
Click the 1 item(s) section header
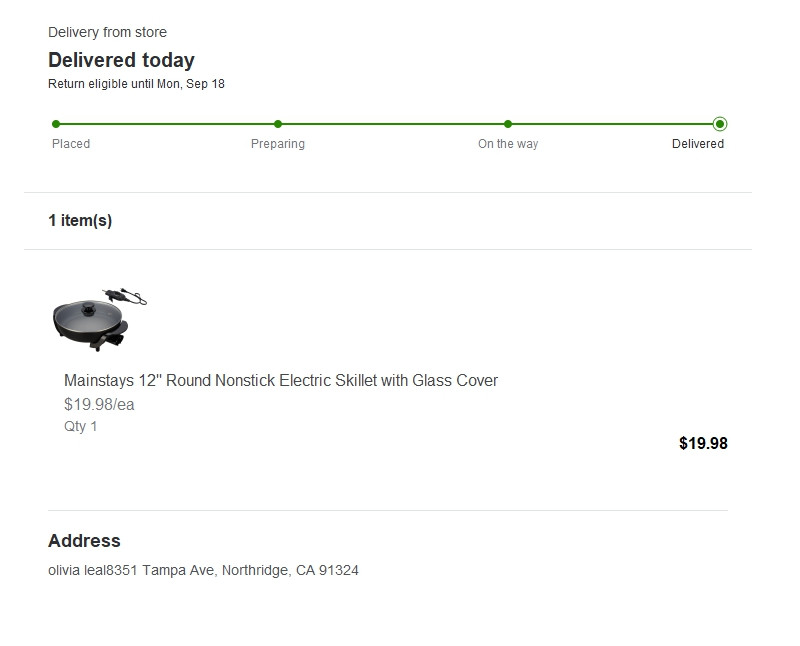[x=80, y=221]
